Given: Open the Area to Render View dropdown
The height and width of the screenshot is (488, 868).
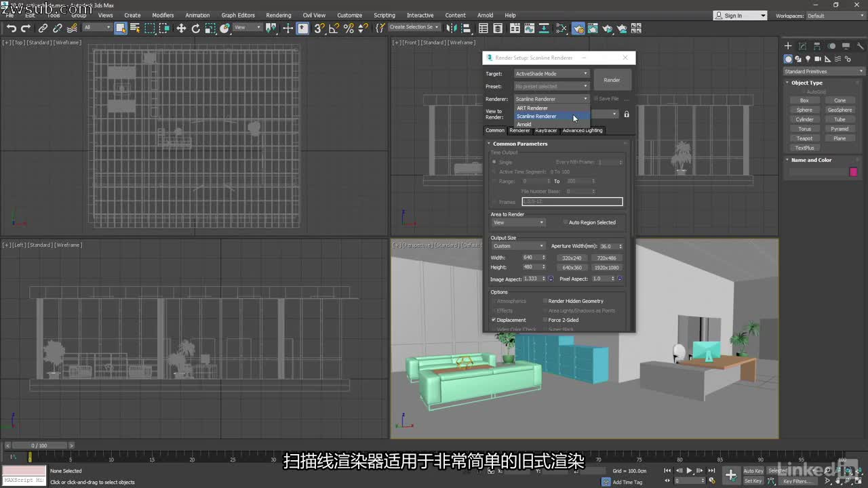Looking at the screenshot, I should click(518, 222).
